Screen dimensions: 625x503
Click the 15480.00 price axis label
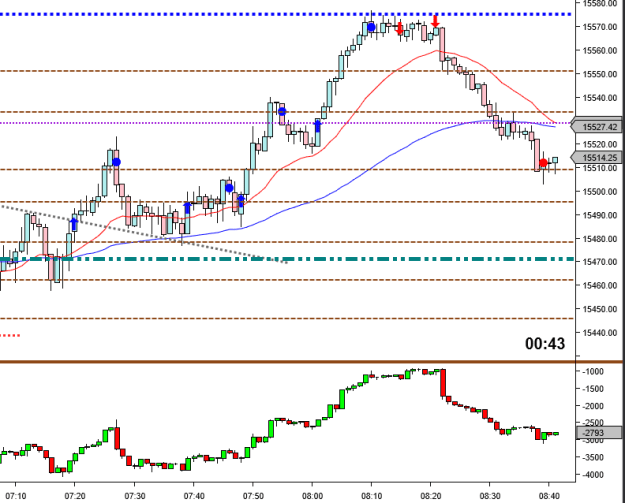point(599,238)
